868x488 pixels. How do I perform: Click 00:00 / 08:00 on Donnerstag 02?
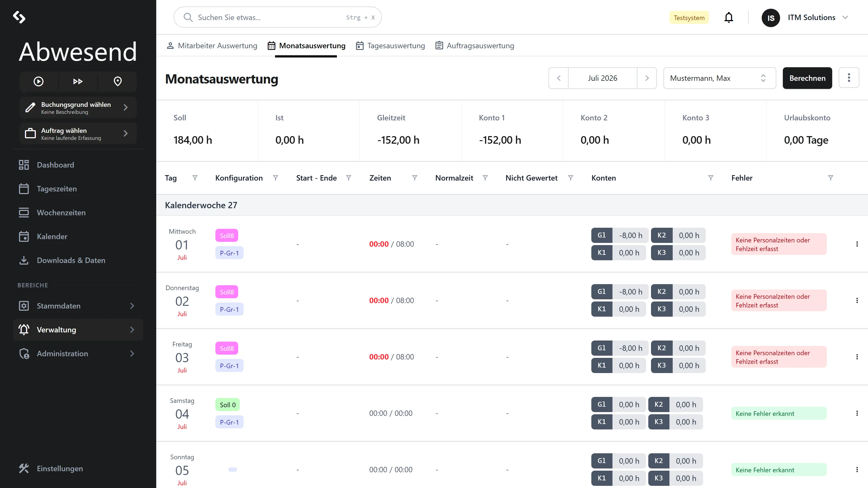[x=391, y=300]
